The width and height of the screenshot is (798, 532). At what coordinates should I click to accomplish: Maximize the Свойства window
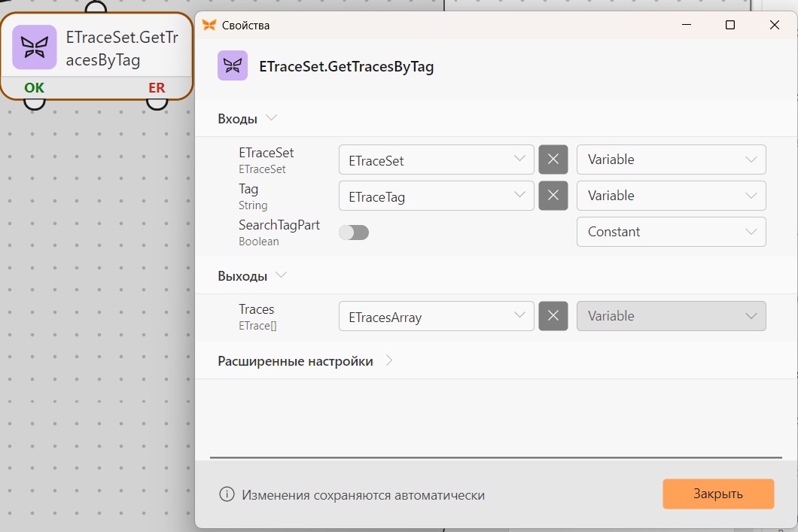(729, 25)
